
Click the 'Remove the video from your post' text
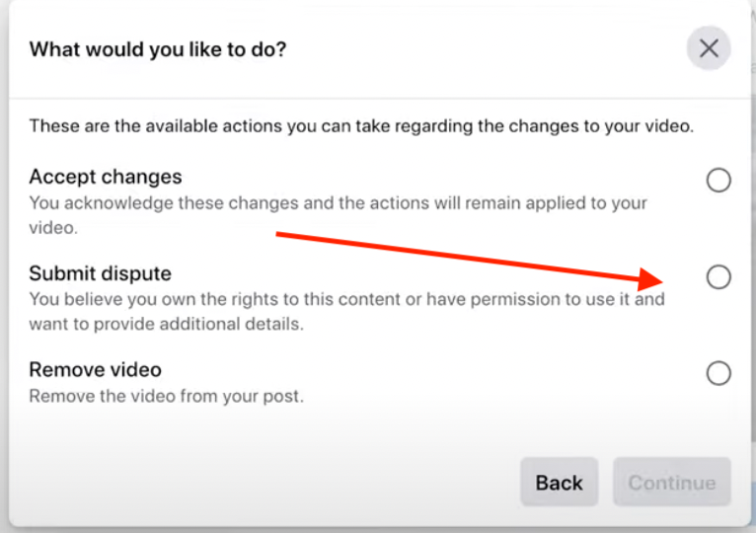[167, 397]
